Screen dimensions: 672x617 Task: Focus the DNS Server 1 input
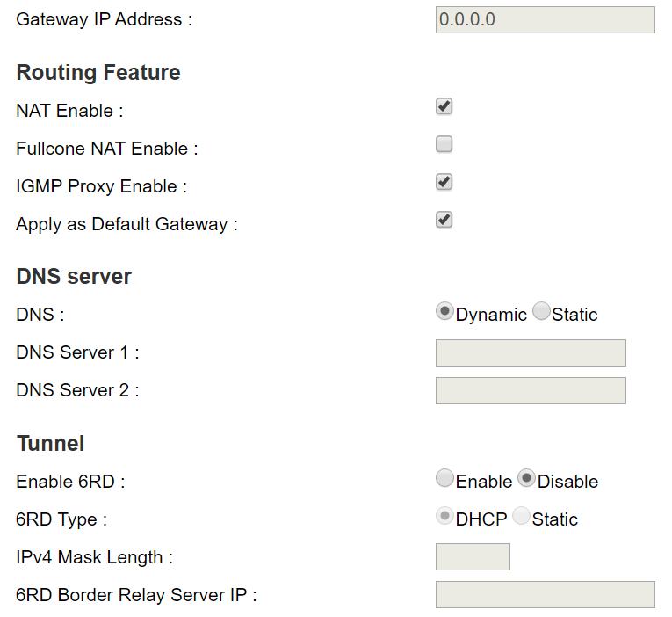pos(531,353)
